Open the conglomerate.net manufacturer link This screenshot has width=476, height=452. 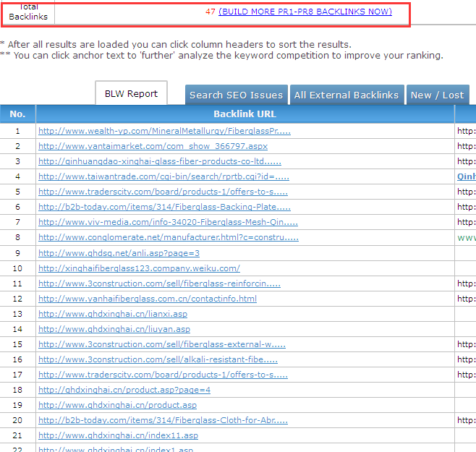(168, 238)
